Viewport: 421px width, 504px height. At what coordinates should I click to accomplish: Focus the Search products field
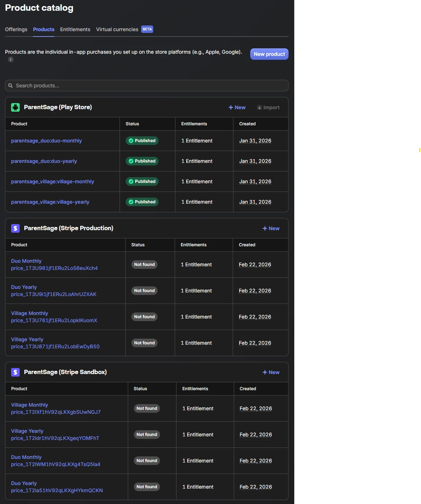(x=147, y=86)
